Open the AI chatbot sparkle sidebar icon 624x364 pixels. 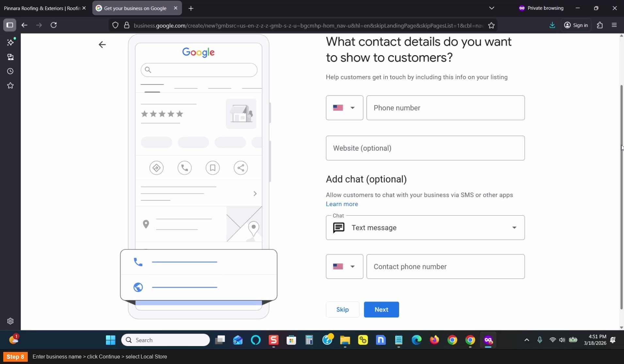pos(10,42)
